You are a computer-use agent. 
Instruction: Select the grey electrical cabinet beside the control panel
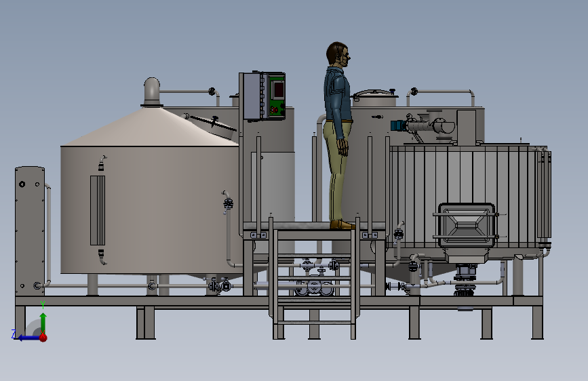tap(253, 96)
